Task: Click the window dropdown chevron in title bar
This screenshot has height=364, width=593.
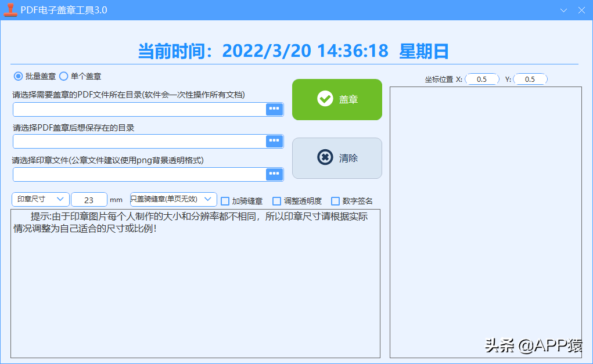Action: [562, 10]
